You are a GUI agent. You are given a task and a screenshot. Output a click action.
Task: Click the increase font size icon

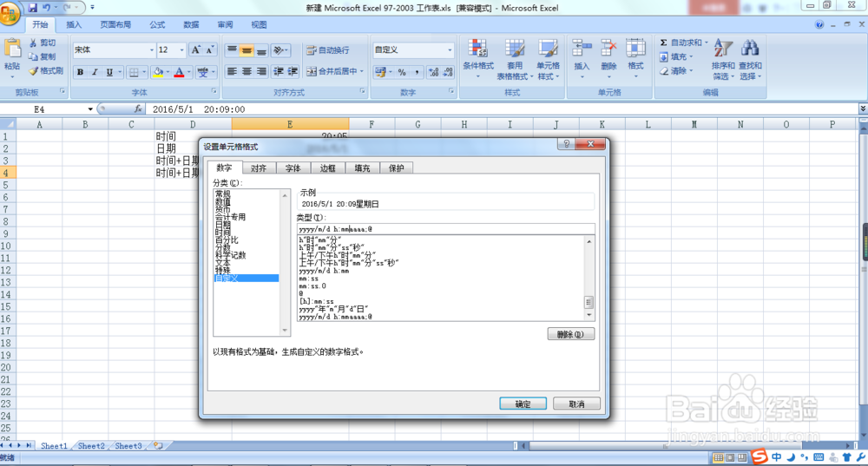pyautogui.click(x=196, y=49)
